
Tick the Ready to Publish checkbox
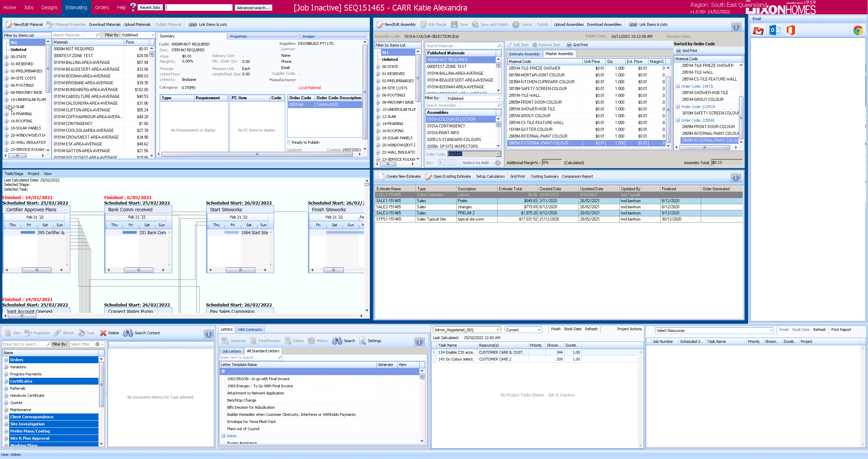289,142
